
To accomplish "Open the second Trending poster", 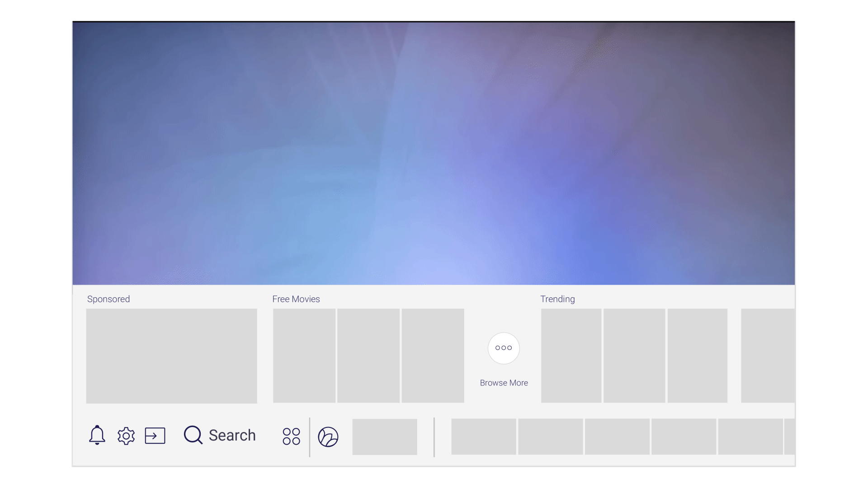I will 634,356.
